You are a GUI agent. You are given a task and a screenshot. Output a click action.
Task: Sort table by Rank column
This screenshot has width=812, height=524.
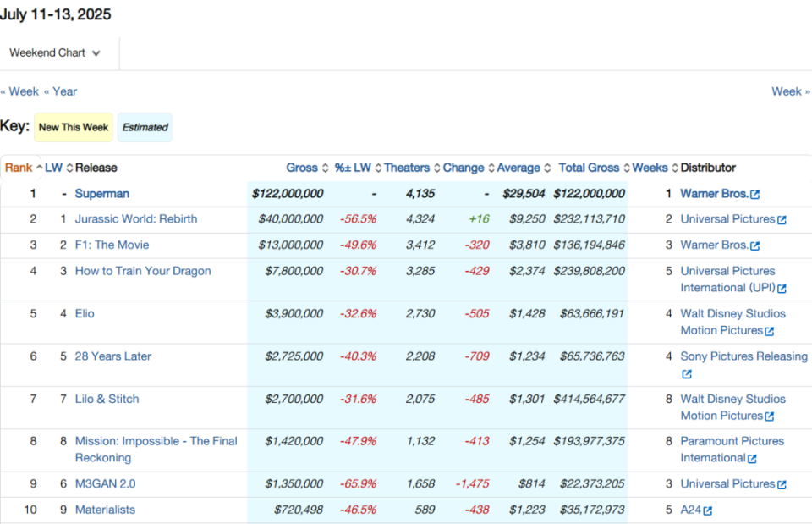(x=24, y=168)
